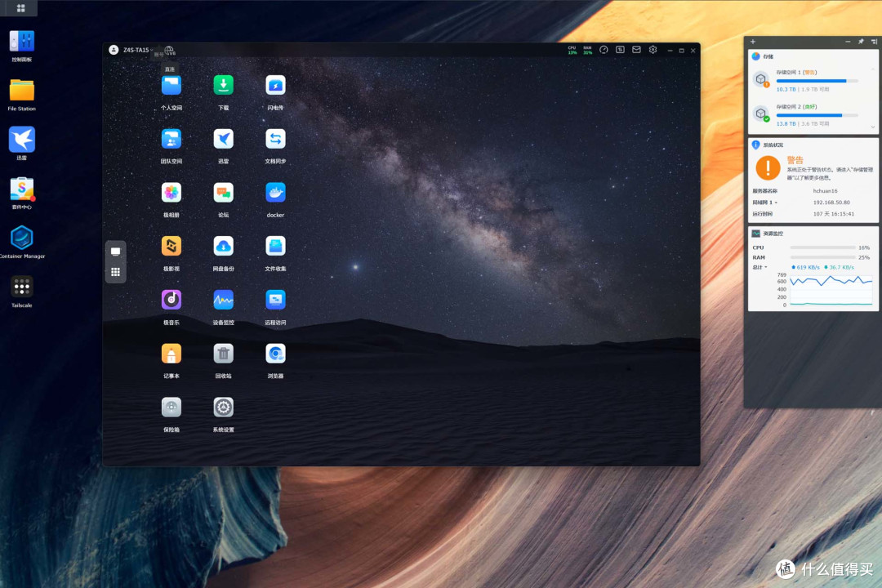The height and width of the screenshot is (588, 882).
Task: Open the 回收站 recycle bin
Action: 223,354
